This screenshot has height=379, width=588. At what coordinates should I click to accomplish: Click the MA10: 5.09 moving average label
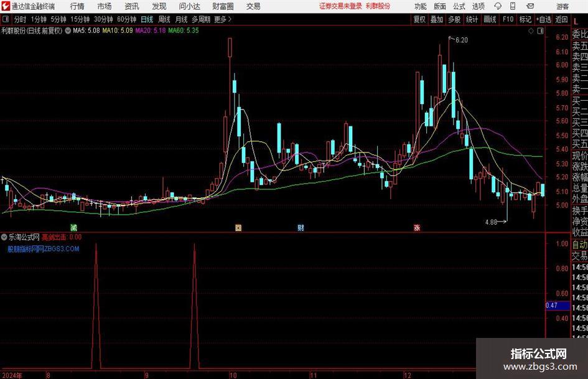coord(118,30)
